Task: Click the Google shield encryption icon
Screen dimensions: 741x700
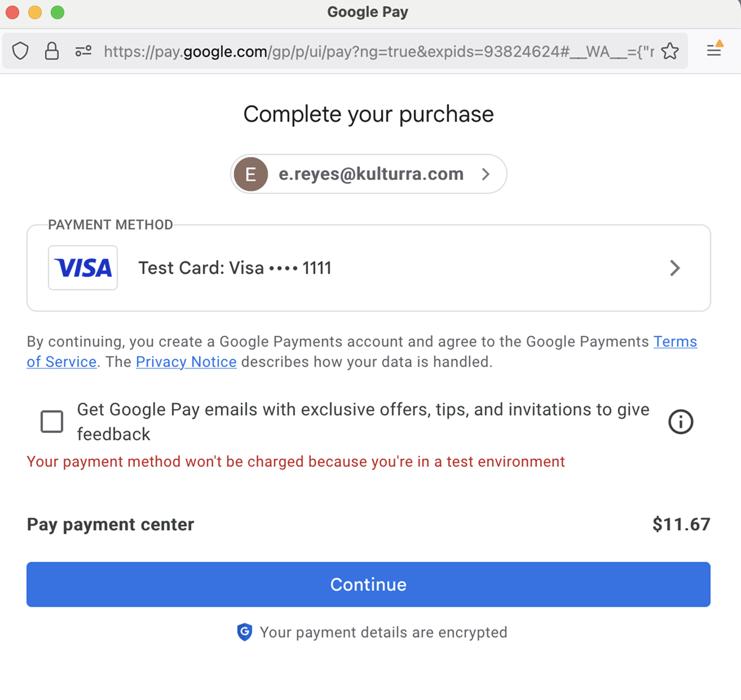Action: click(x=245, y=632)
